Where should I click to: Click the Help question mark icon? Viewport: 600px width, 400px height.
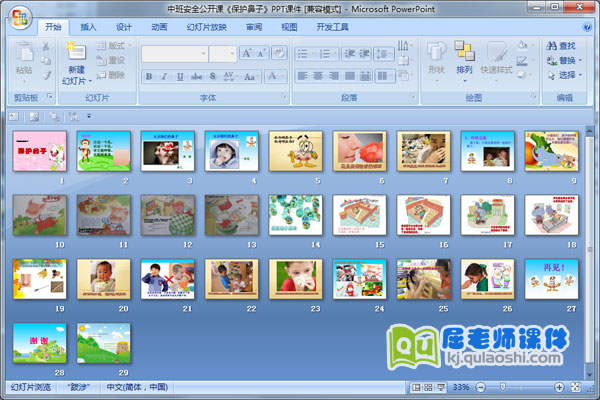[587, 27]
